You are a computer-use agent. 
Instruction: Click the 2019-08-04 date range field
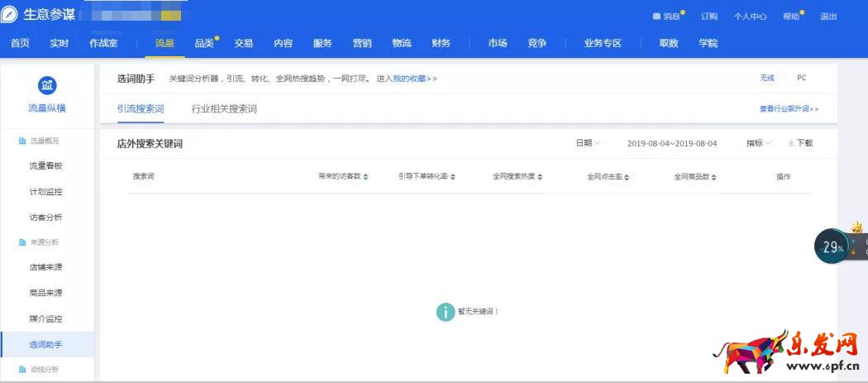672,143
